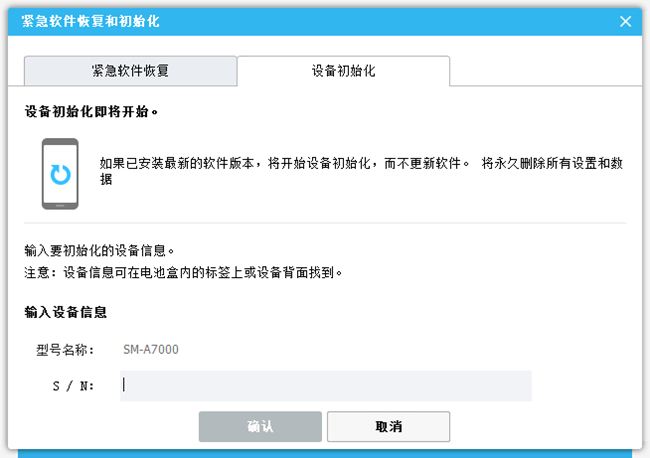
Task: Click the S / N label
Action: click(x=74, y=385)
